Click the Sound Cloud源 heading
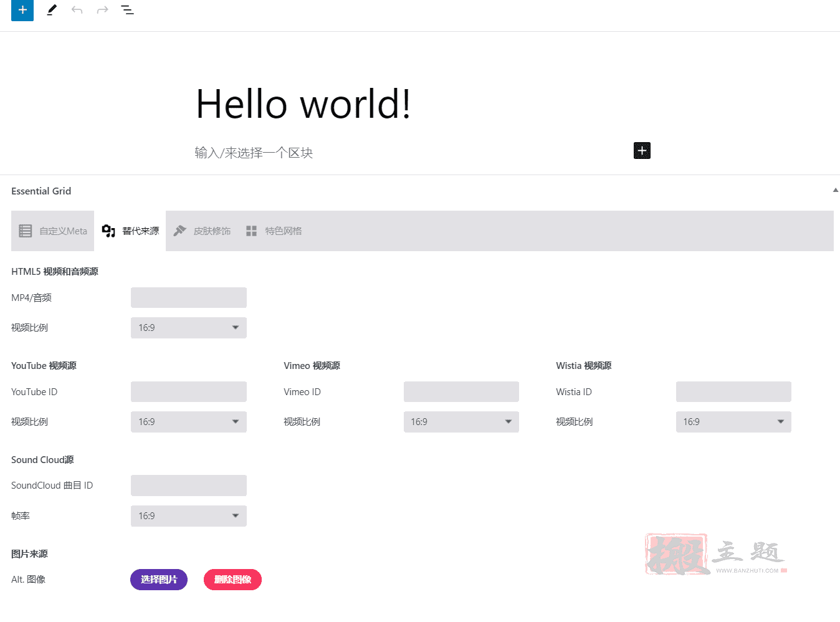Screen dimensions: 840x622 [x=42, y=459]
